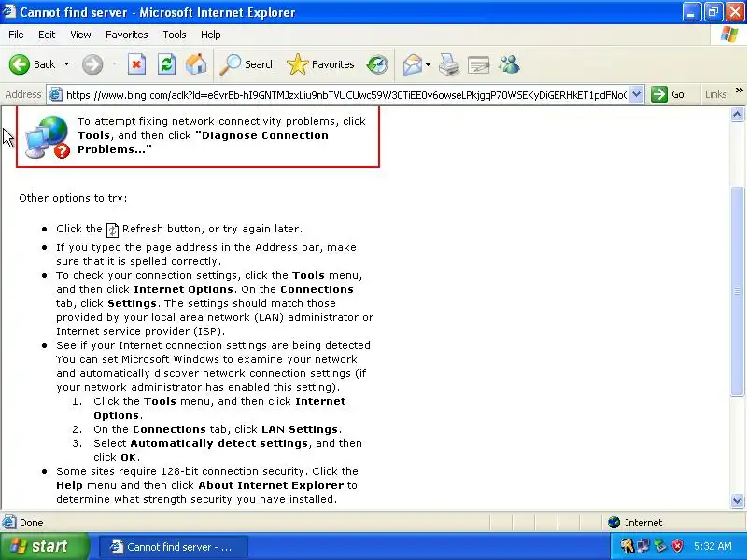Click the inline Refresh icon in the page text
Screen dimensions: 747x560
click(x=112, y=230)
